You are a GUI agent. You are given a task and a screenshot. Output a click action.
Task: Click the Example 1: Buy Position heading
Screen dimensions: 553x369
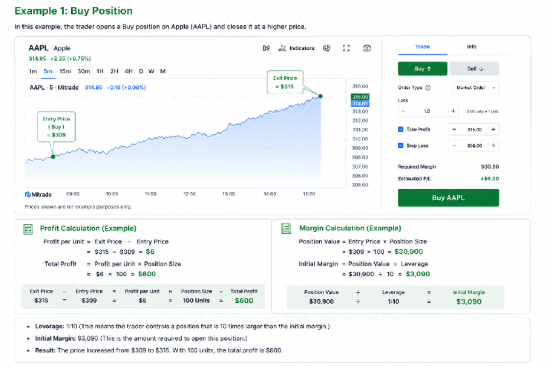(74, 11)
